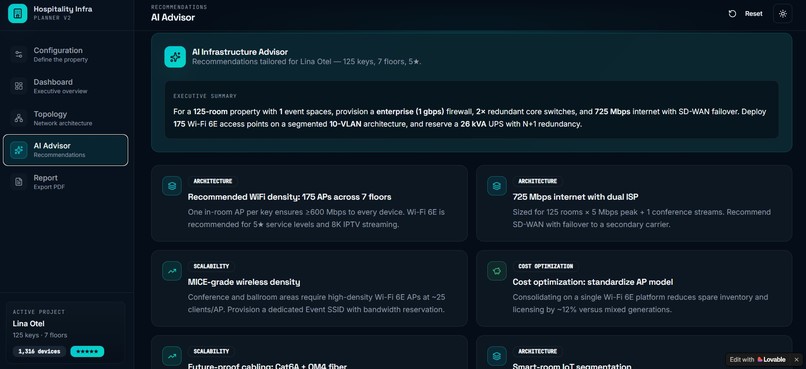Click the 'MICE-grade wireless density' heading

point(244,282)
